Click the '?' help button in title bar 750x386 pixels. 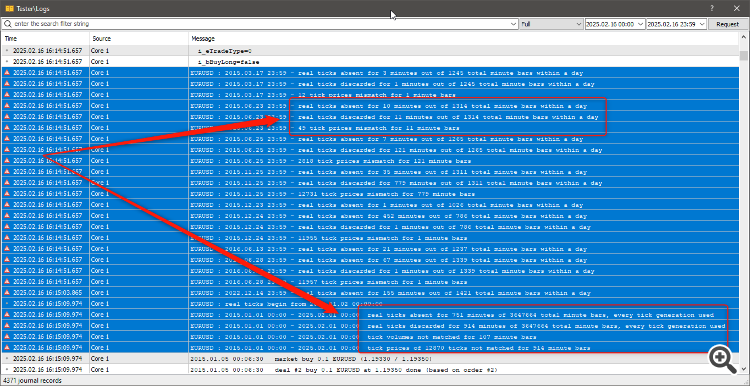click(712, 8)
